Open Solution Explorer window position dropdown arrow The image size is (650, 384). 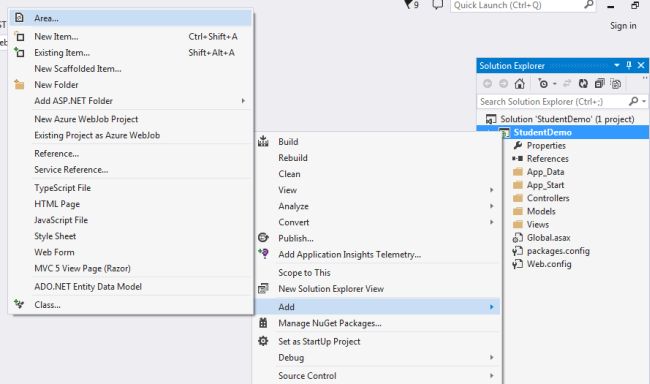coord(617,65)
